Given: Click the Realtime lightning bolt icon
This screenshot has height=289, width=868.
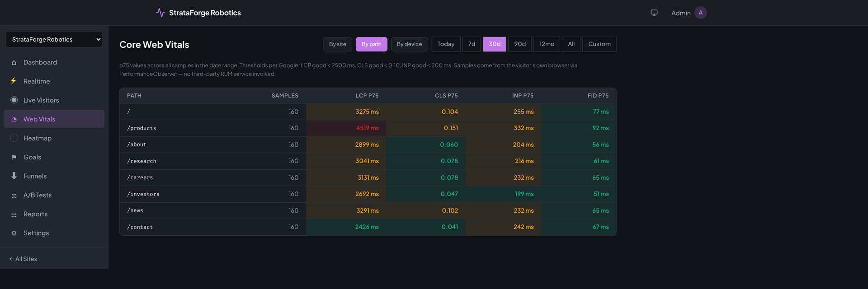Looking at the screenshot, I should [x=14, y=81].
